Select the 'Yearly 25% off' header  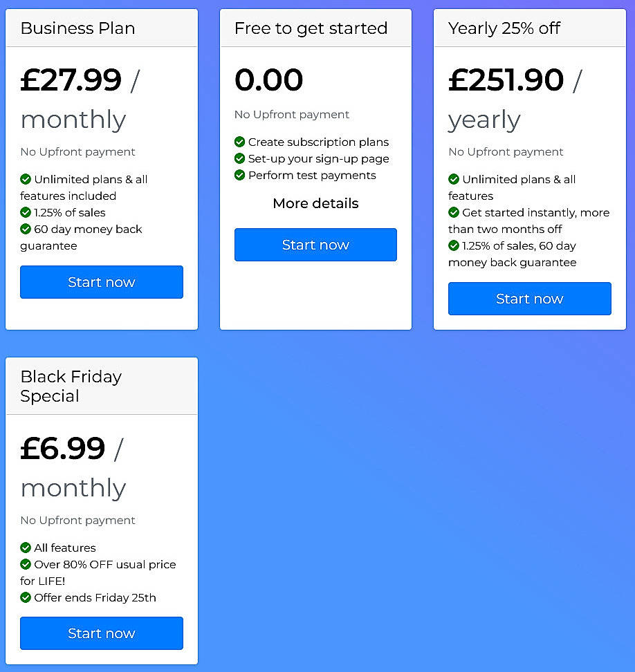click(x=506, y=28)
